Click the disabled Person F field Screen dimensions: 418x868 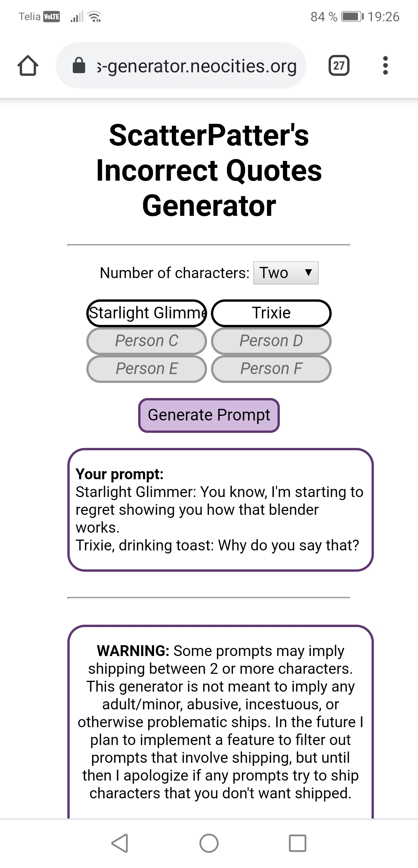[271, 369]
